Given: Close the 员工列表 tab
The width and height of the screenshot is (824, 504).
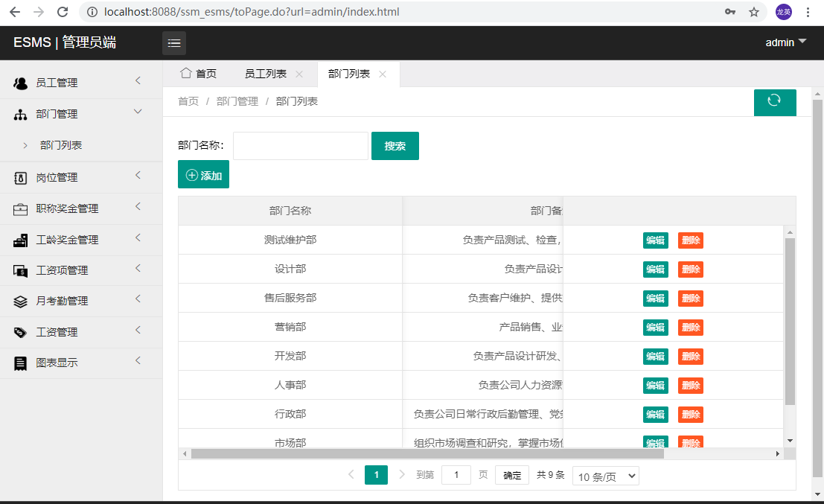Looking at the screenshot, I should [x=299, y=74].
